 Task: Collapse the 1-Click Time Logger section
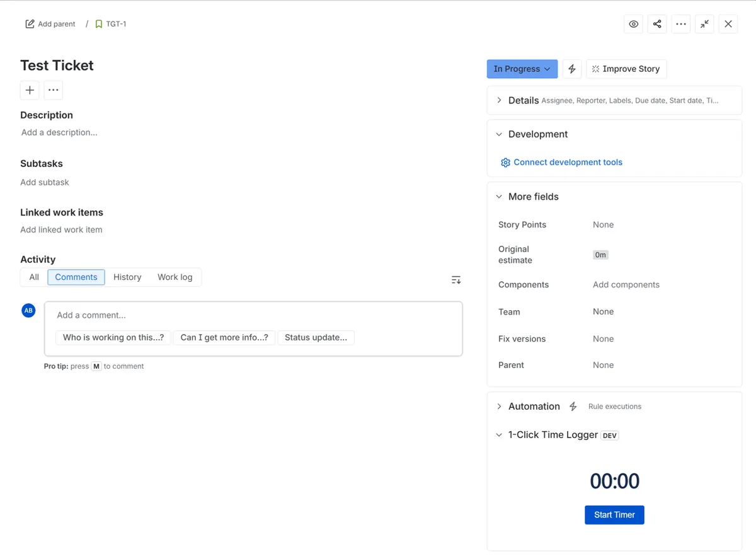pos(499,435)
